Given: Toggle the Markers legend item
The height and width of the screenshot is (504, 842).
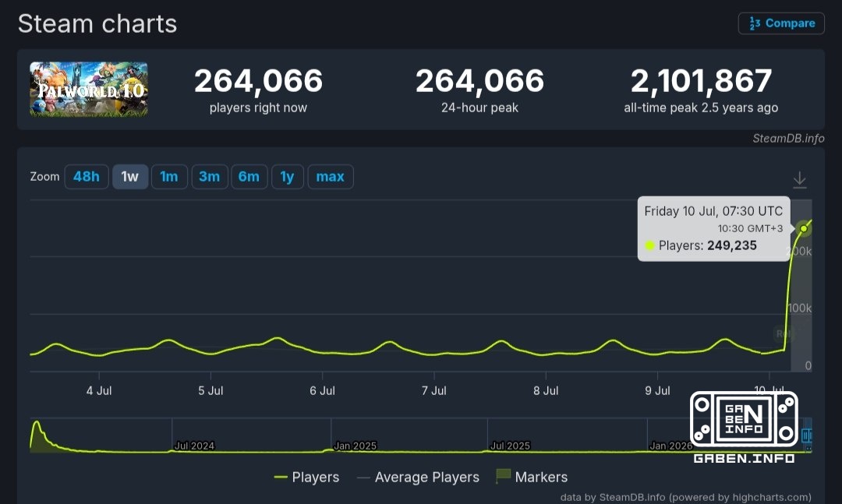Looking at the screenshot, I should click(532, 477).
